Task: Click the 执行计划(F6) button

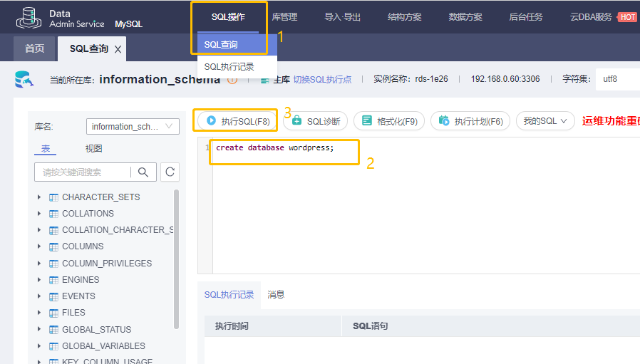Action: 470,121
